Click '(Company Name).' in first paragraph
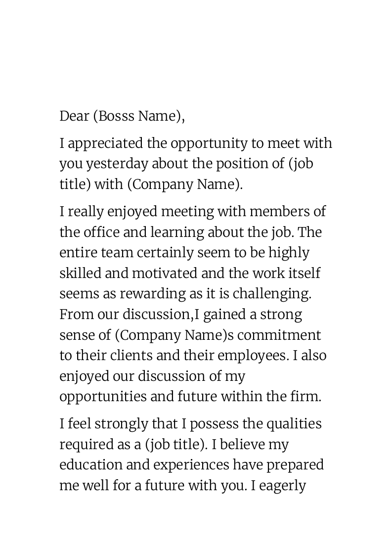392x555 pixels. click(x=185, y=185)
